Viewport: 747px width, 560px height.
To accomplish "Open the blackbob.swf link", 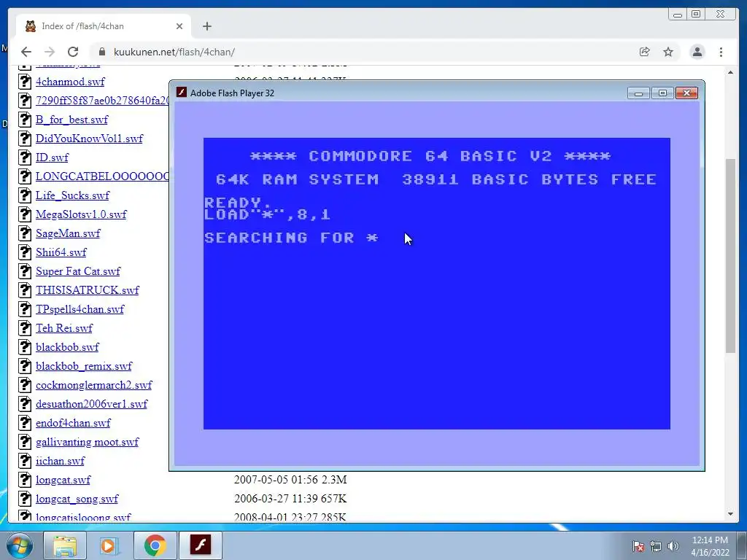I will [67, 347].
